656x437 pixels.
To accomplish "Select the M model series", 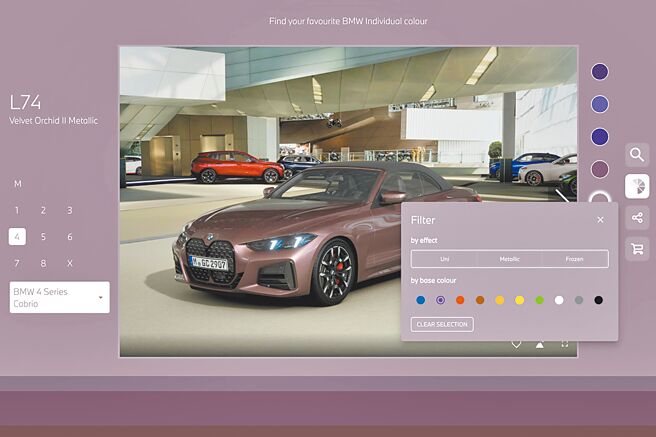I will tap(17, 184).
